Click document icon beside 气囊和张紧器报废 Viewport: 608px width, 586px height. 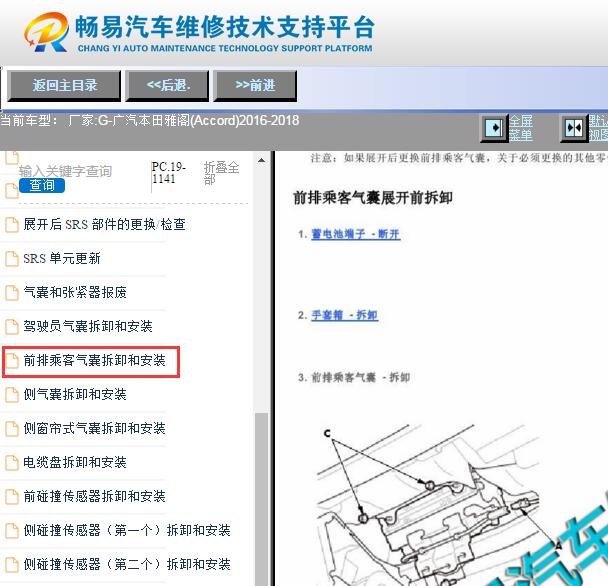click(x=12, y=293)
